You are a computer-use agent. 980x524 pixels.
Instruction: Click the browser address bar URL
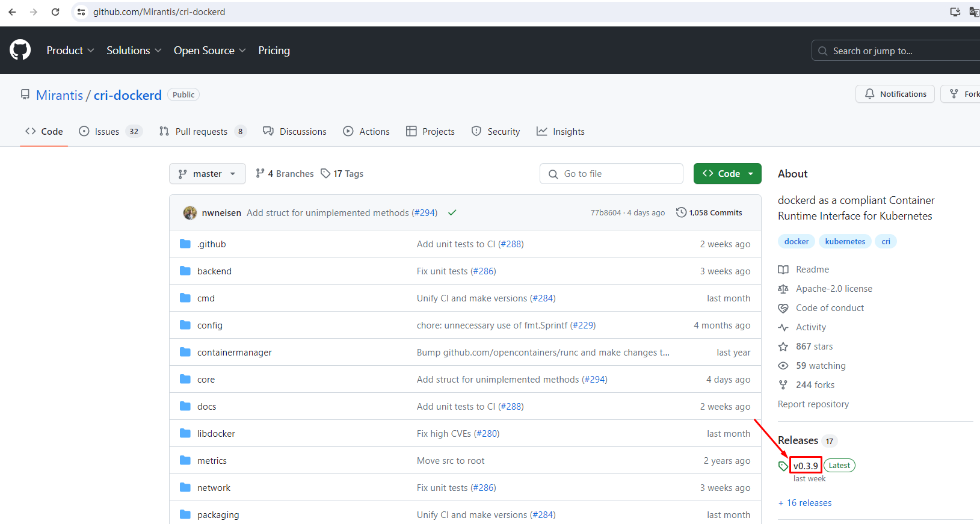159,12
